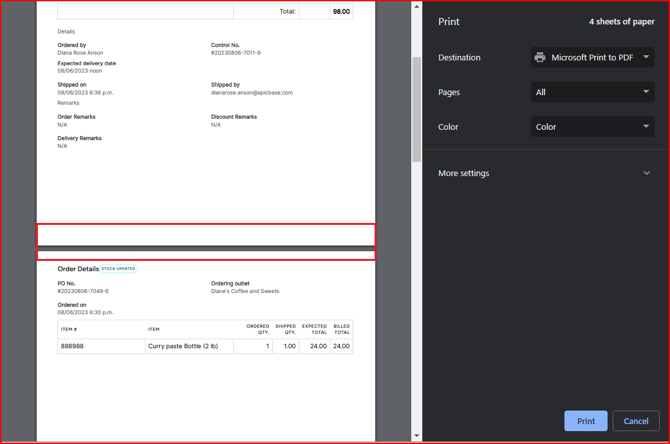Click the STOCK UPDATED badge
This screenshot has height=444, width=670.
tap(119, 269)
